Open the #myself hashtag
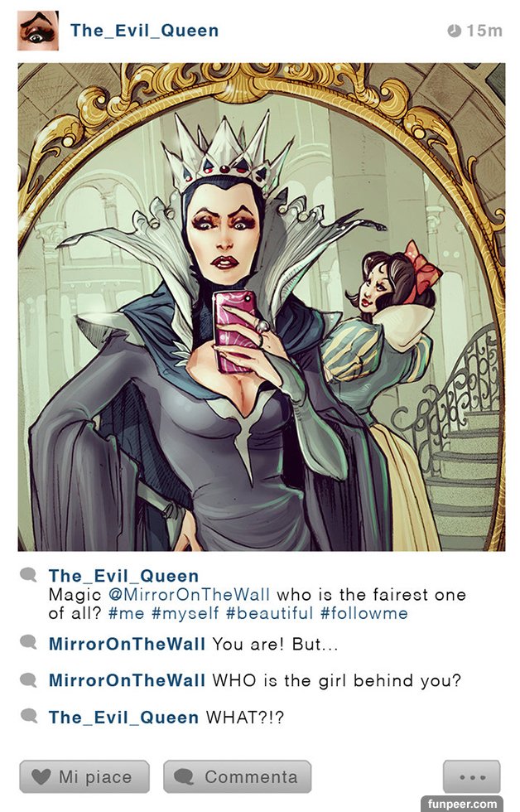The height and width of the screenshot is (812, 520). [x=185, y=614]
